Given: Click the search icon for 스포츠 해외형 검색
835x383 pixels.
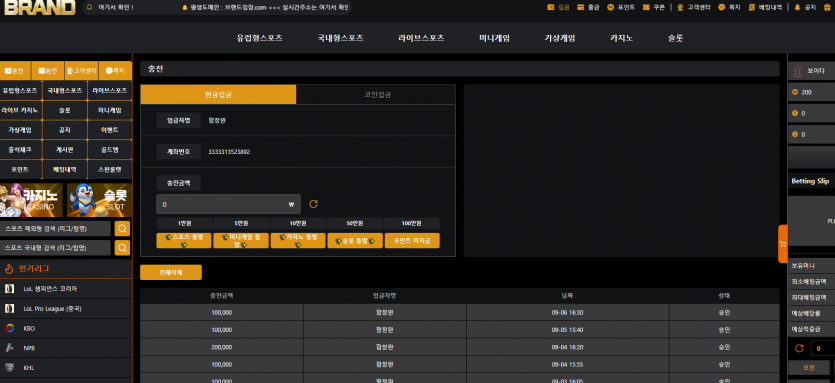Looking at the screenshot, I should [122, 229].
